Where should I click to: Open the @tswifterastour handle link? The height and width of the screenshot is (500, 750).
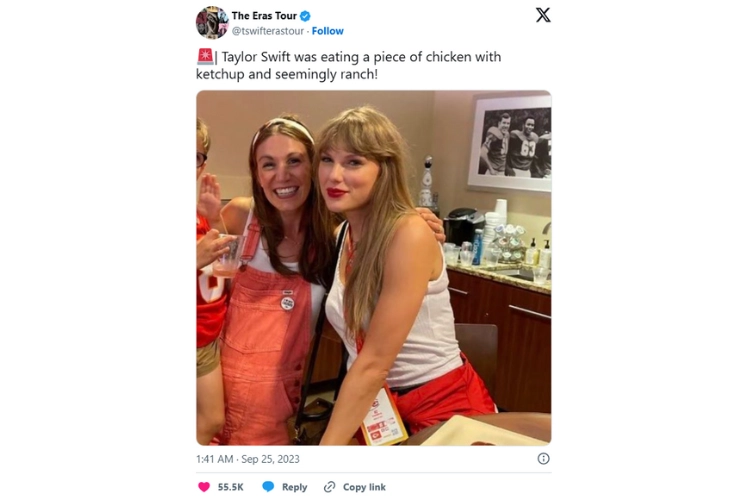(x=268, y=31)
